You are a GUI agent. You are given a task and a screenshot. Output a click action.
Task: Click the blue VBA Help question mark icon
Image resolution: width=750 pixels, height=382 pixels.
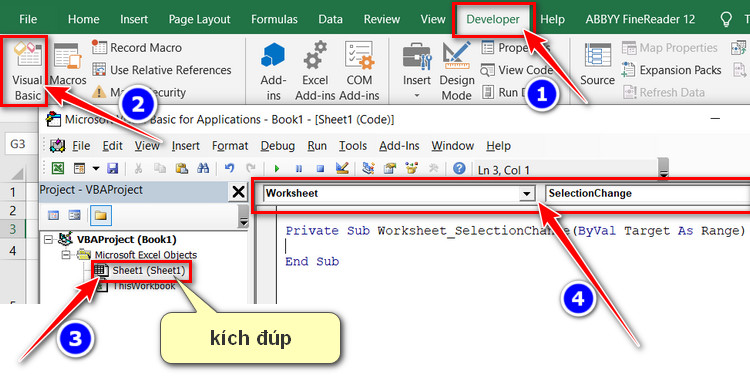pyautogui.click(x=459, y=168)
